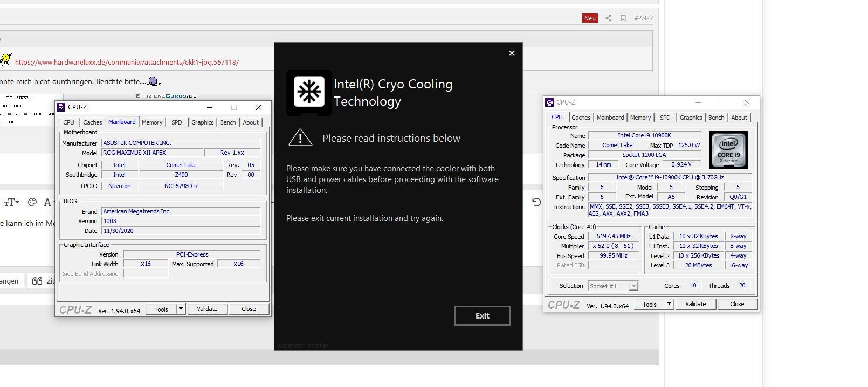The height and width of the screenshot is (387, 868).
Task: Click the LPCIO value 'NCT6798D-R'
Action: coord(181,186)
